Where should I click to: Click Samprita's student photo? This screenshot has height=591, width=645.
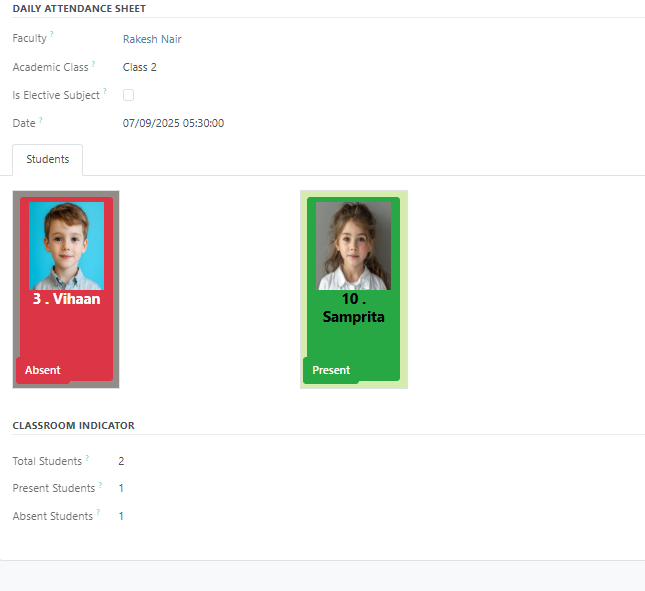[353, 246]
